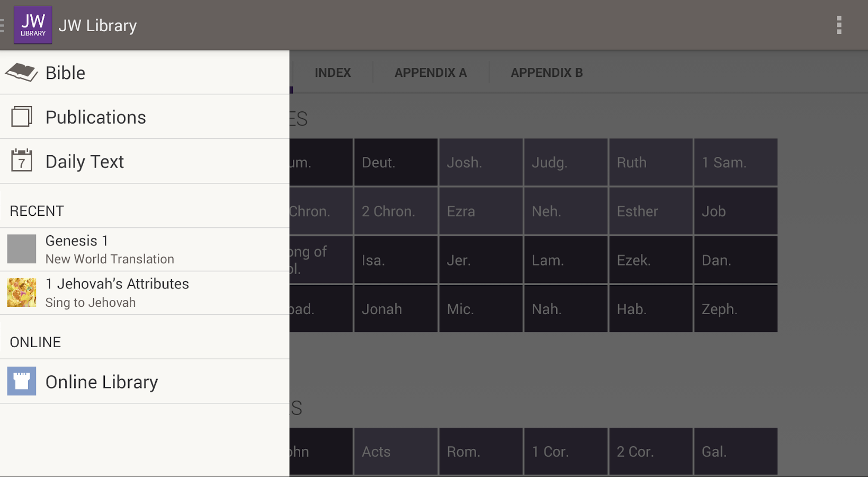Select Daily Text in the drawer
Viewport: 868px width, 477px height.
[85, 162]
